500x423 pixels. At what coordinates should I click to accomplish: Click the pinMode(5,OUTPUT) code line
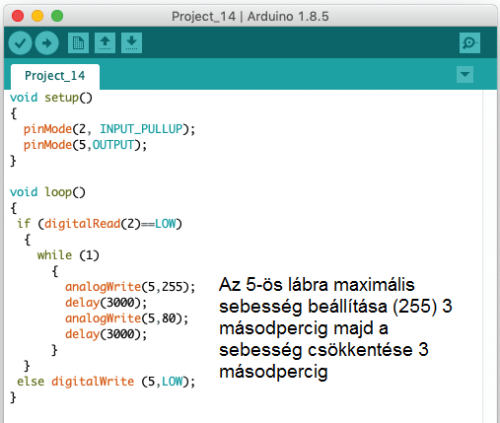[x=85, y=145]
